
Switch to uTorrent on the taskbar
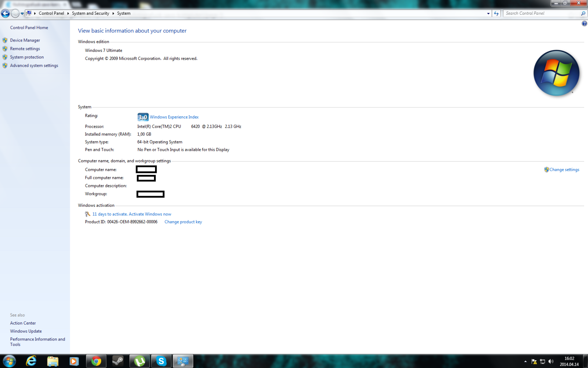(140, 361)
